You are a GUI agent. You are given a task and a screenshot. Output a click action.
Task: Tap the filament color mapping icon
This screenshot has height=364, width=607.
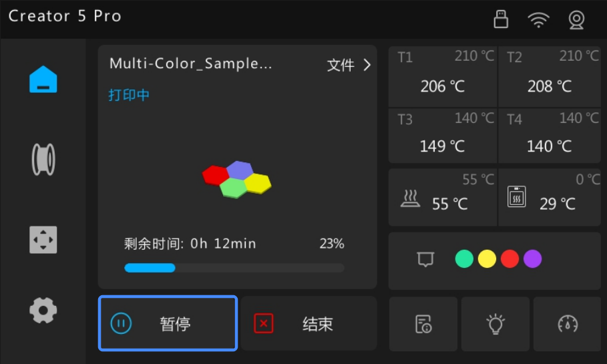[425, 259]
